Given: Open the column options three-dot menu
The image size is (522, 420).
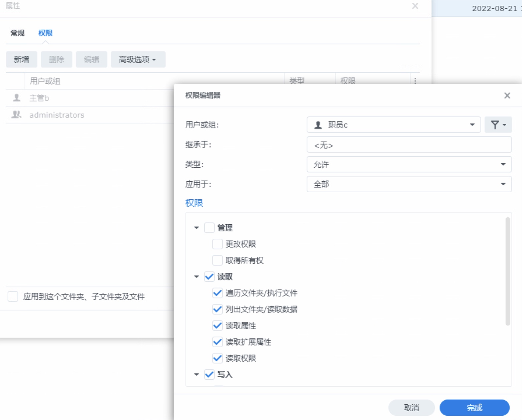Looking at the screenshot, I should [x=415, y=81].
